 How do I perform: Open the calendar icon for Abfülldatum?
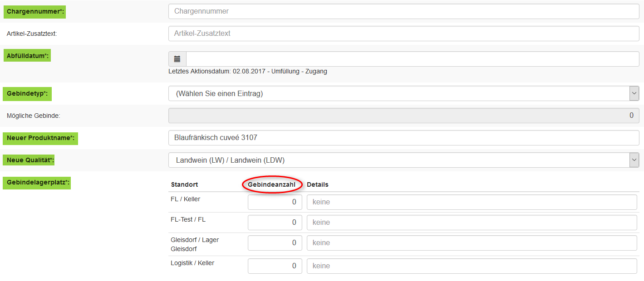point(177,59)
